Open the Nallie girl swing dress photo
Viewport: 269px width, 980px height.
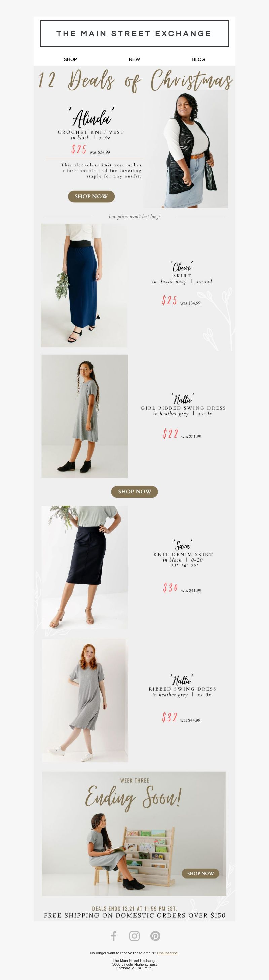point(84,416)
